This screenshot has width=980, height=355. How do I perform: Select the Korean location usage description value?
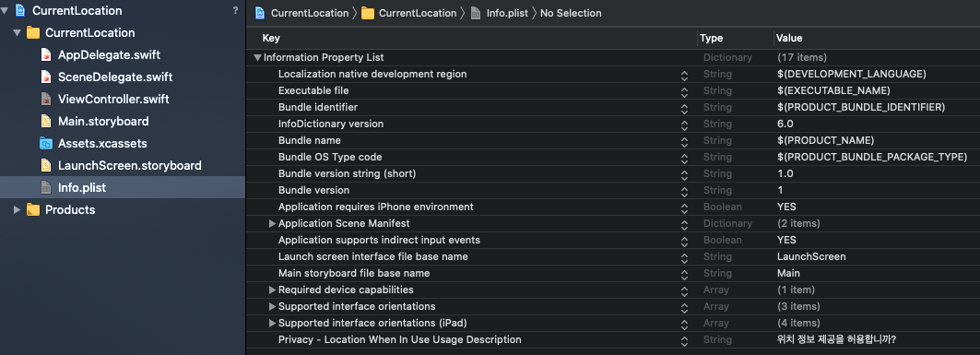click(x=836, y=340)
